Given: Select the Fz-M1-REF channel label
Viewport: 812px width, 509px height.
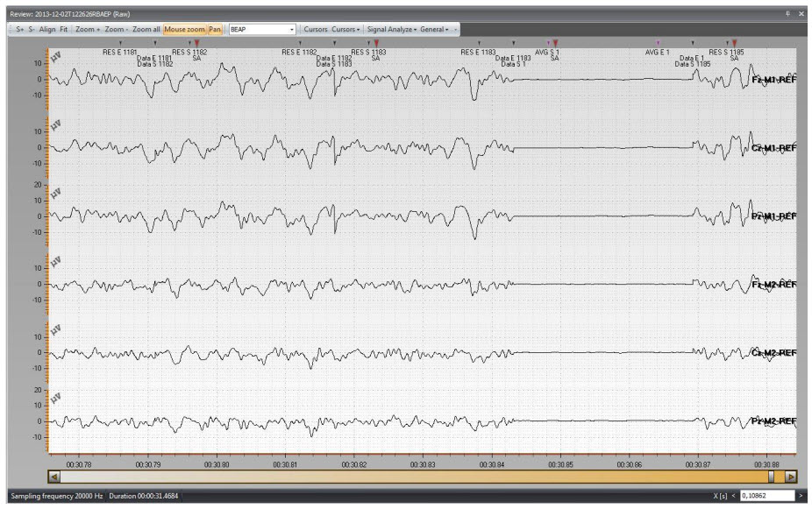Looking at the screenshot, I should (773, 80).
